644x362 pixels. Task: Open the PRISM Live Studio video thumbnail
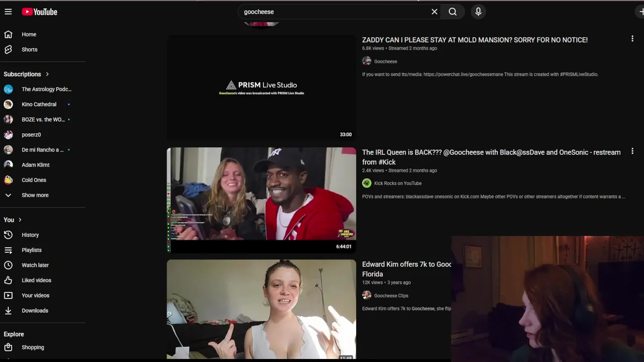pyautogui.click(x=261, y=87)
